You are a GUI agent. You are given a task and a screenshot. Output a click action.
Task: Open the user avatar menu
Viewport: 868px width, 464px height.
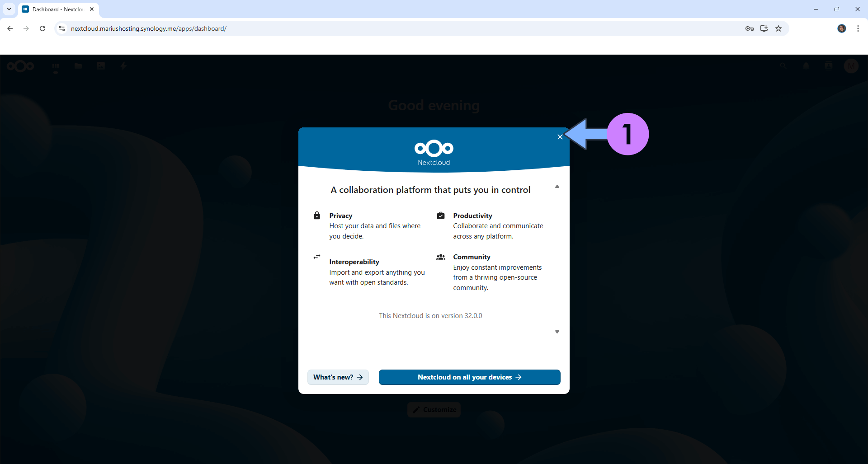pos(851,66)
